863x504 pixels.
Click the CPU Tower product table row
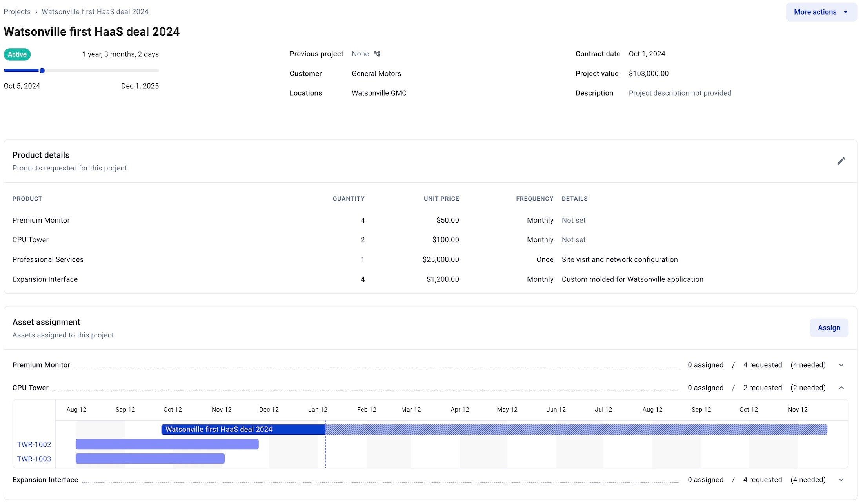click(x=430, y=240)
